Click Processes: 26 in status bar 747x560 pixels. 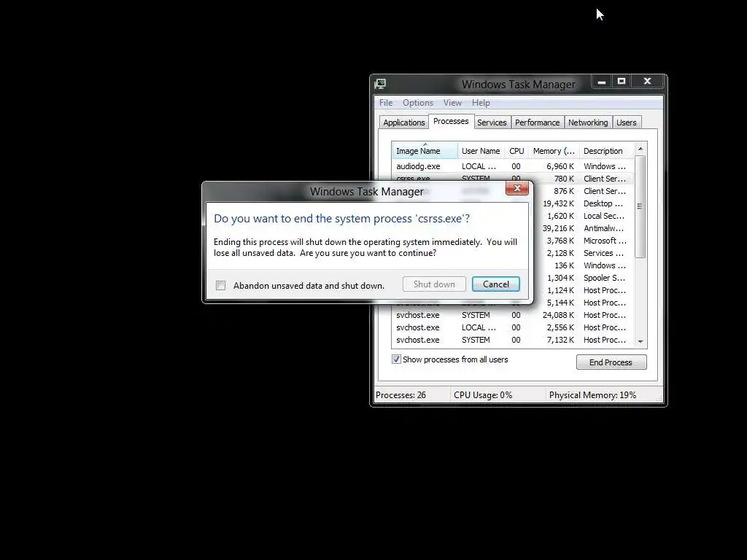(x=400, y=395)
